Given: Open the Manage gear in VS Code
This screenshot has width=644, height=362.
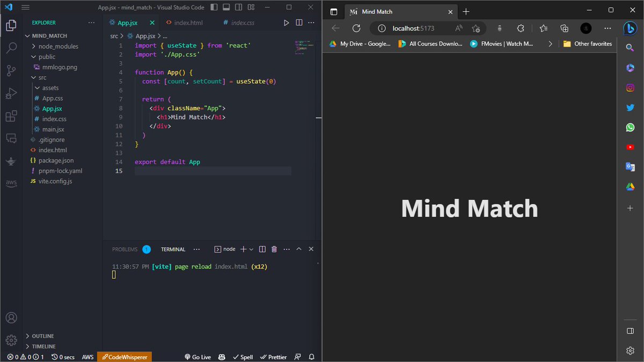Looking at the screenshot, I should 11,340.
